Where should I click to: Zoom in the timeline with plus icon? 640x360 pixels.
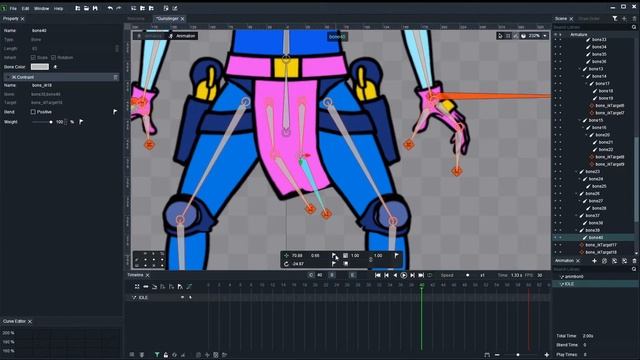(x=547, y=355)
